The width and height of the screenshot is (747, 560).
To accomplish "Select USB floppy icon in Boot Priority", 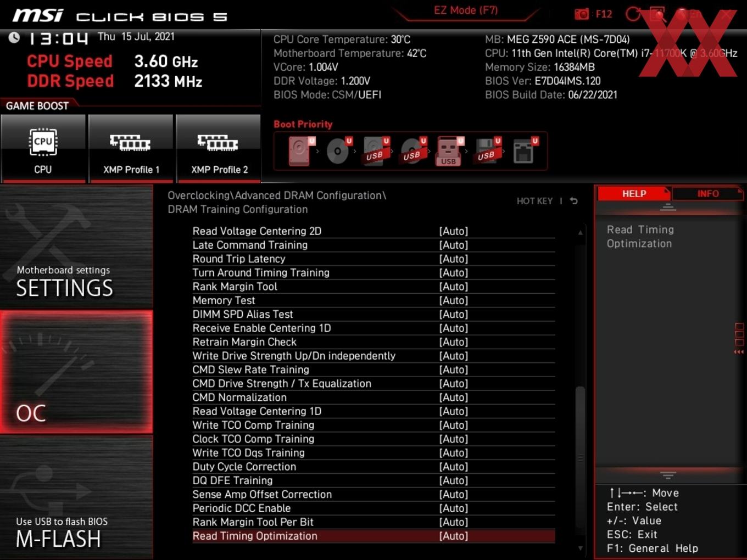I will pyautogui.click(x=487, y=150).
